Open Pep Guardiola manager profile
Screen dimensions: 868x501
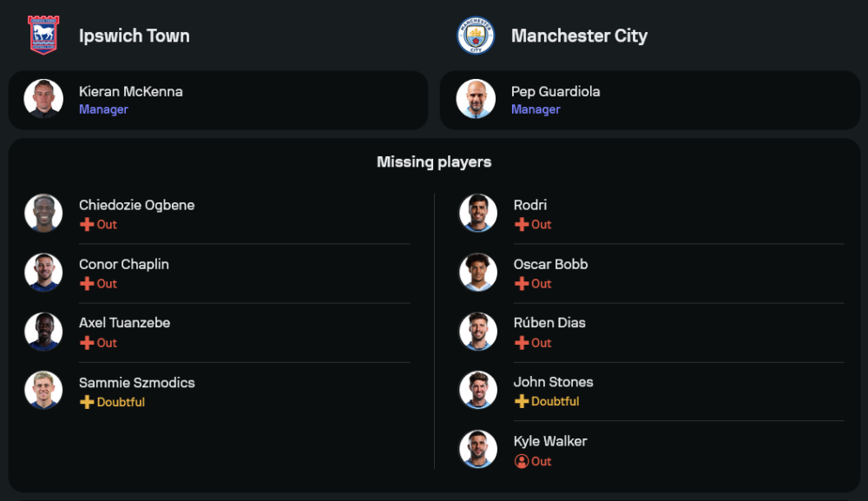click(556, 92)
